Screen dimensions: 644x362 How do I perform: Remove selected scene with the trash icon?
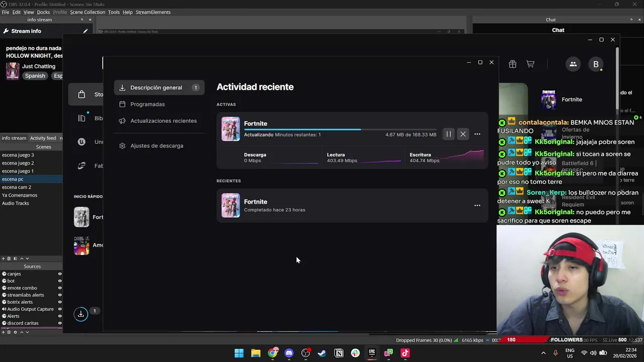(x=9, y=258)
